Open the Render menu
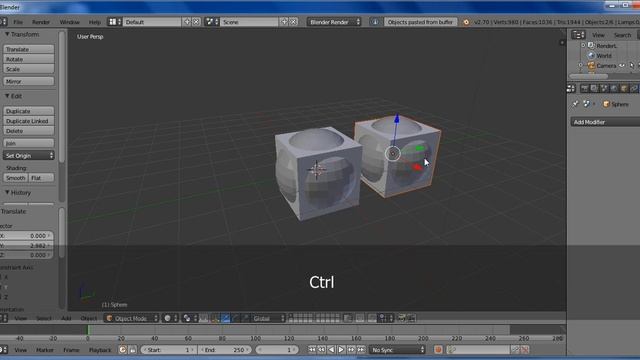 point(41,22)
